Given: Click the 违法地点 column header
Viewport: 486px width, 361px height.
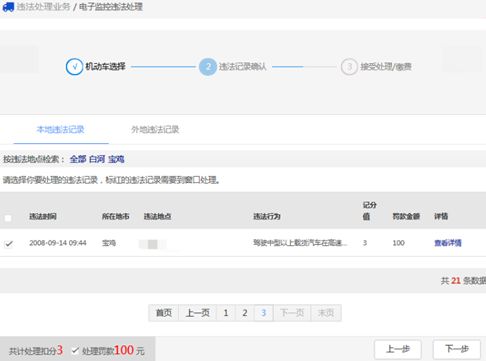Looking at the screenshot, I should click(x=158, y=216).
